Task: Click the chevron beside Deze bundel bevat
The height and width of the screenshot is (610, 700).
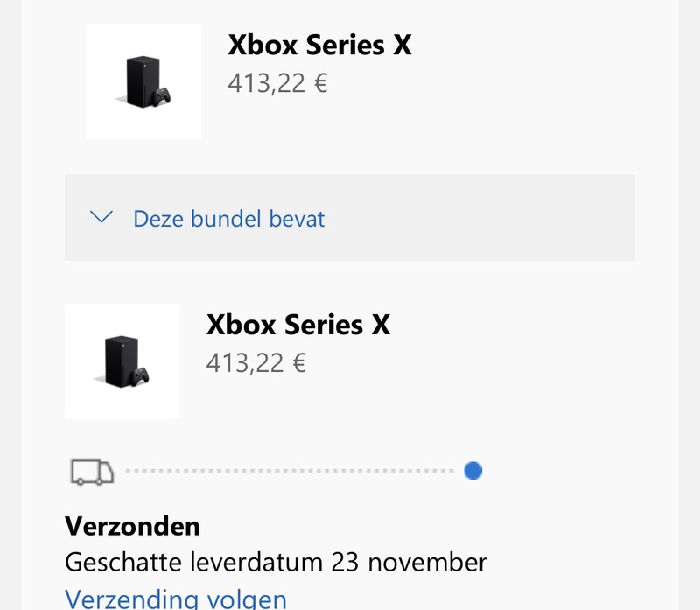Action: coord(101,217)
